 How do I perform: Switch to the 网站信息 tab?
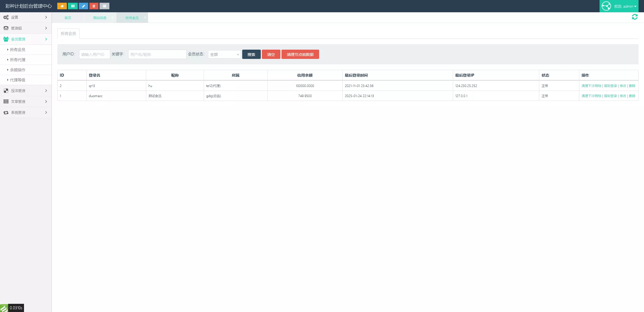tap(100, 18)
